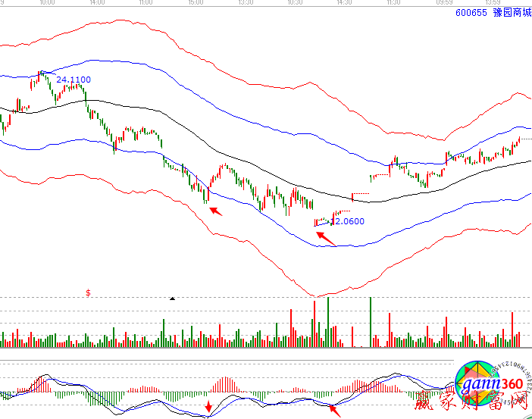Click the 09:59 time axis label
The height and width of the screenshot is (419, 532).
(444, 3)
